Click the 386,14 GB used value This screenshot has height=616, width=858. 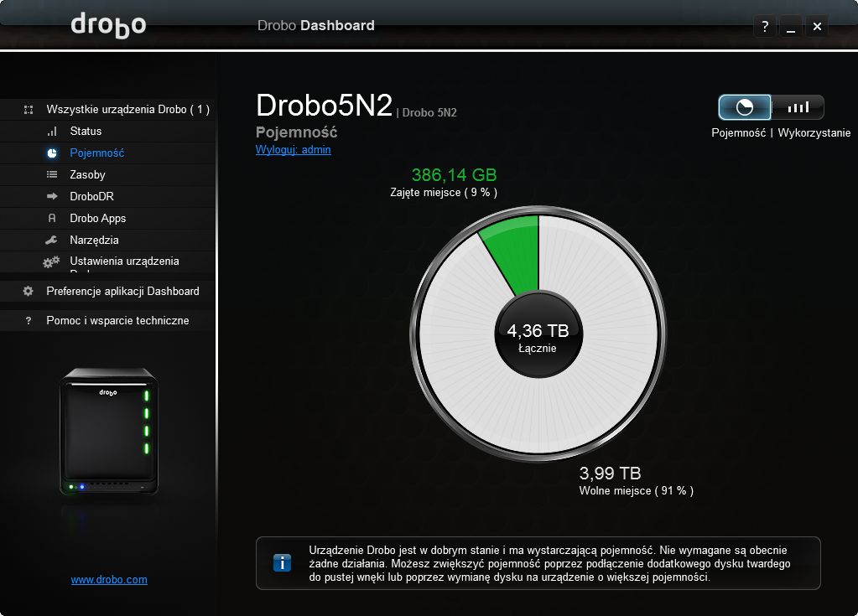point(455,175)
